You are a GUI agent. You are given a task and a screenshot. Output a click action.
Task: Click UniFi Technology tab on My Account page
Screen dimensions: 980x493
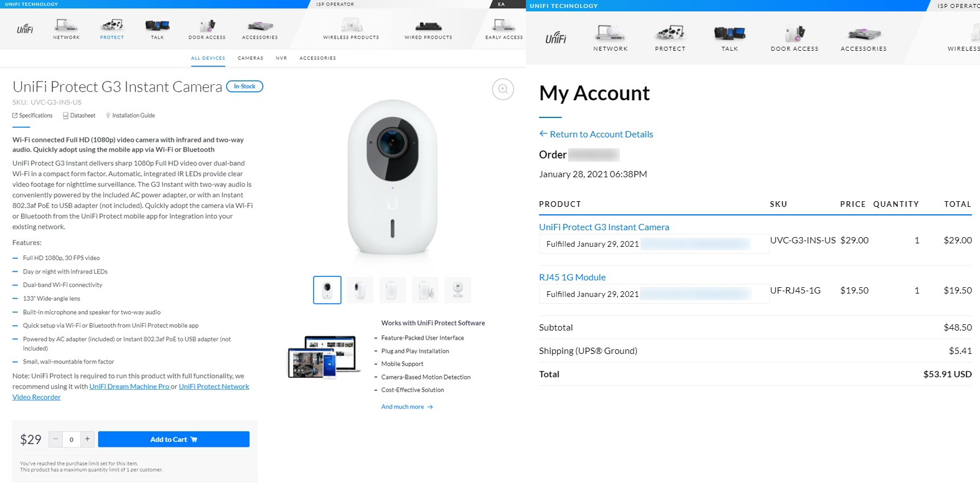click(x=564, y=6)
